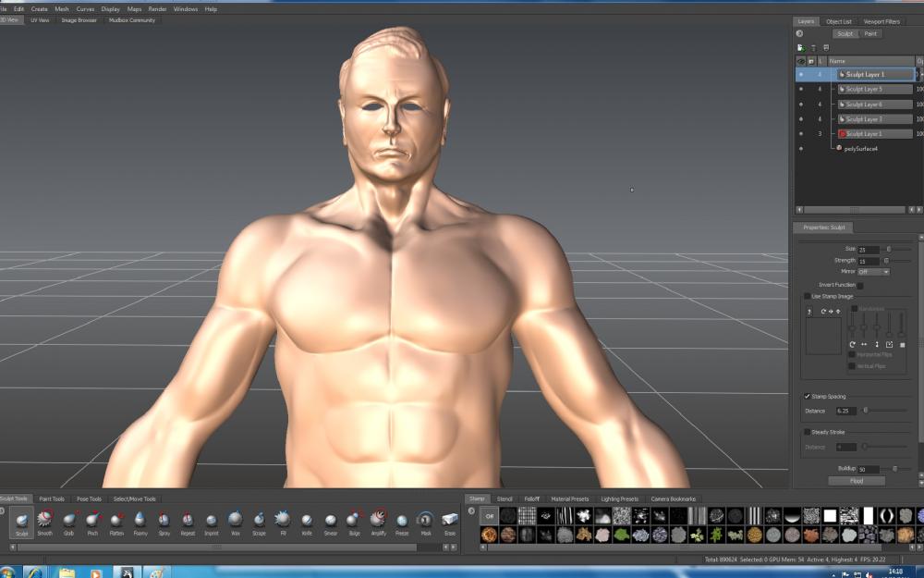Open the File Explorer taskbar icon
This screenshot has width=924, height=578.
[67, 572]
